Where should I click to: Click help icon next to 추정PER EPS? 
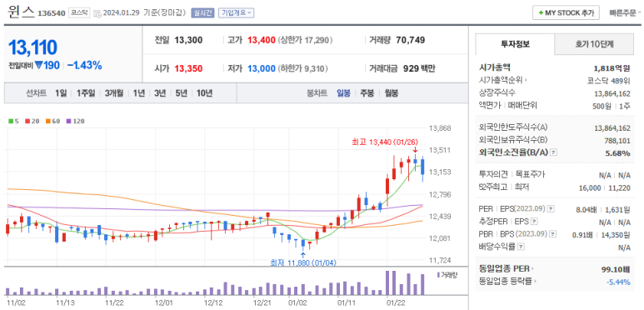(534, 222)
